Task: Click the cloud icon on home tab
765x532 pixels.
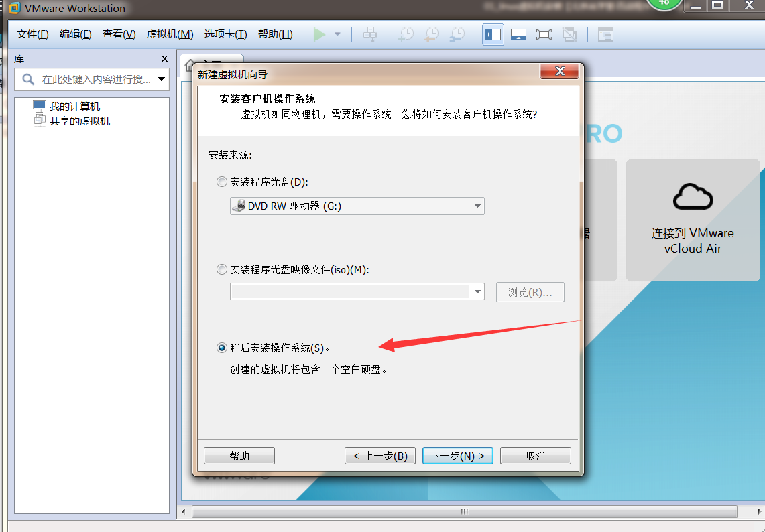Action: click(x=693, y=196)
